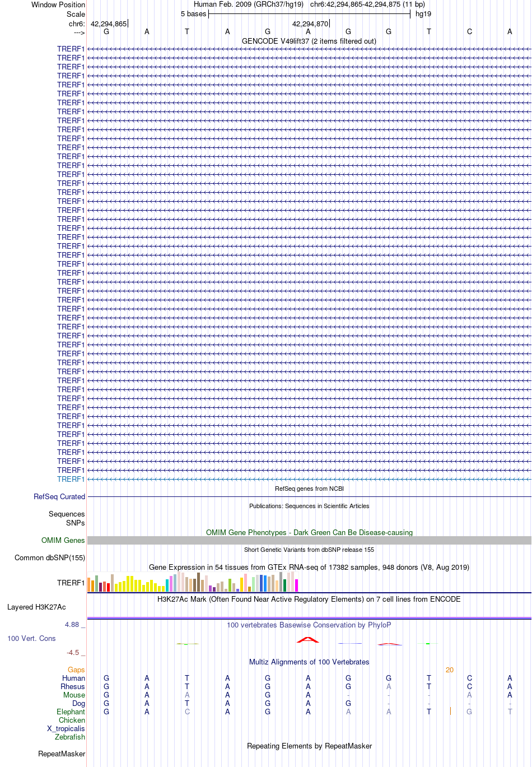Click the Scale label in the ruler
Image resolution: width=532 pixels, height=767 pixels.
point(76,14)
